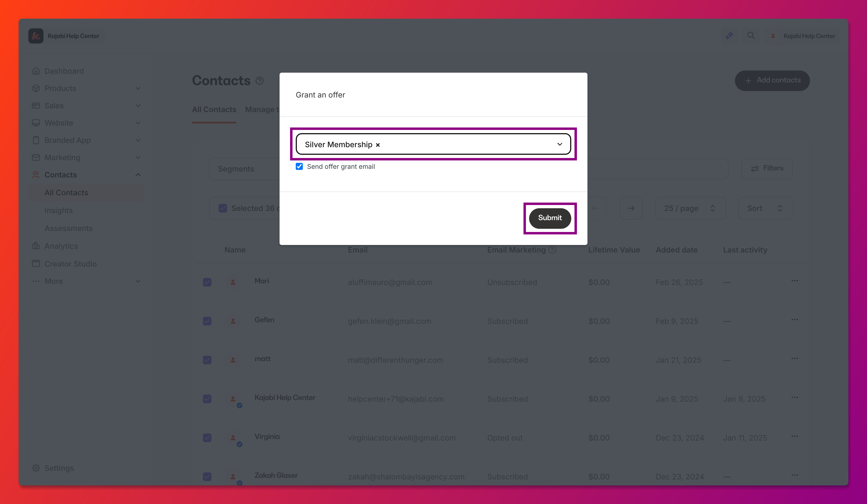Click the Kajabi logo icon
Viewport: 867px width, 504px height.
pos(36,36)
